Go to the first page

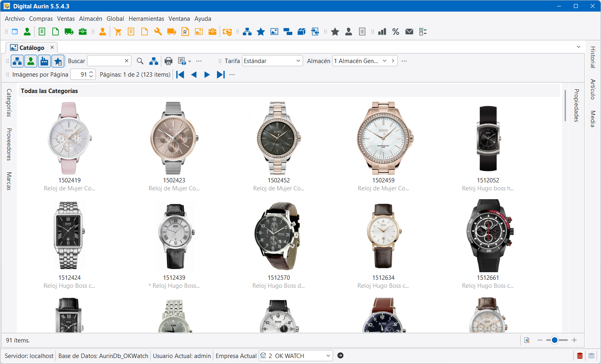click(180, 75)
